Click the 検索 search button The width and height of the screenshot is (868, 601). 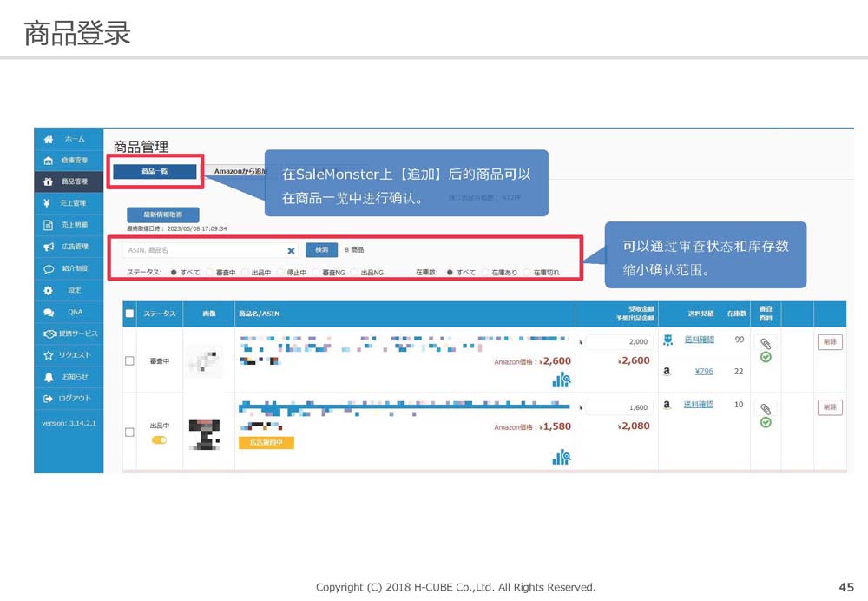[322, 250]
